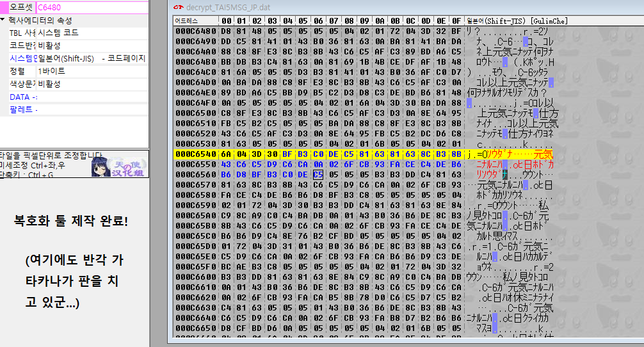
Task: Select address row 000C6480
Action: 196,31
